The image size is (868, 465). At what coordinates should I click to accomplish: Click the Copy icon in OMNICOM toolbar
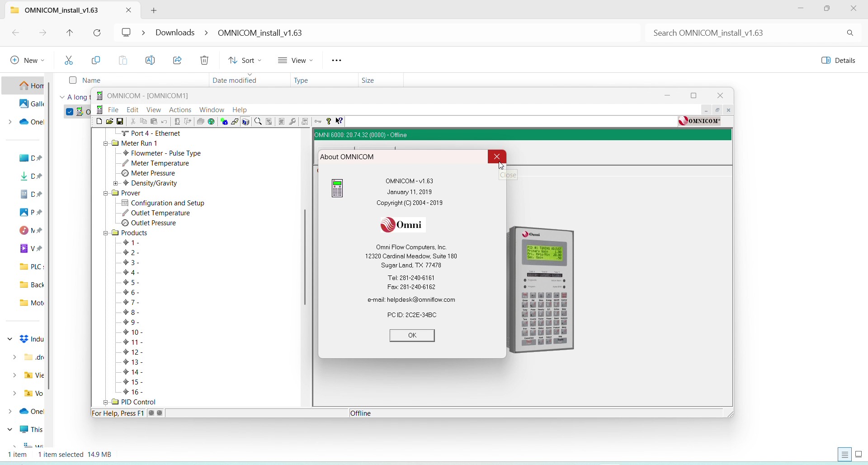[144, 122]
